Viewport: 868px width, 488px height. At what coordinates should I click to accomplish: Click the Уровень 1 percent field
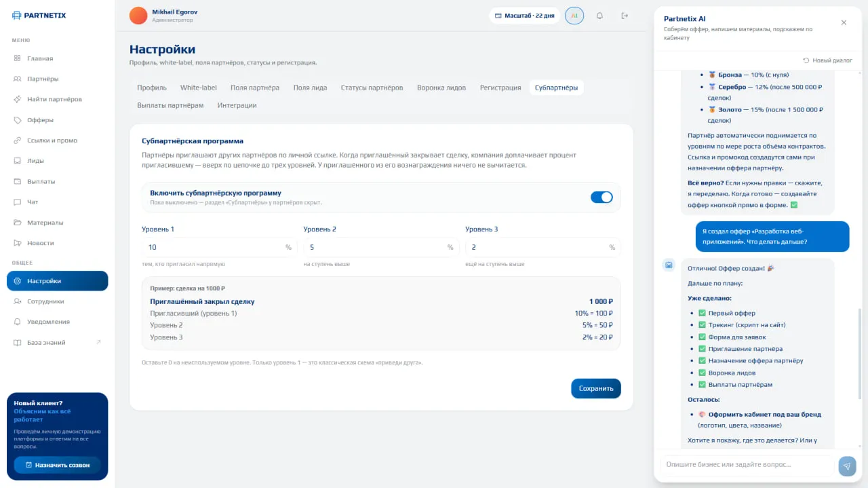(x=219, y=247)
